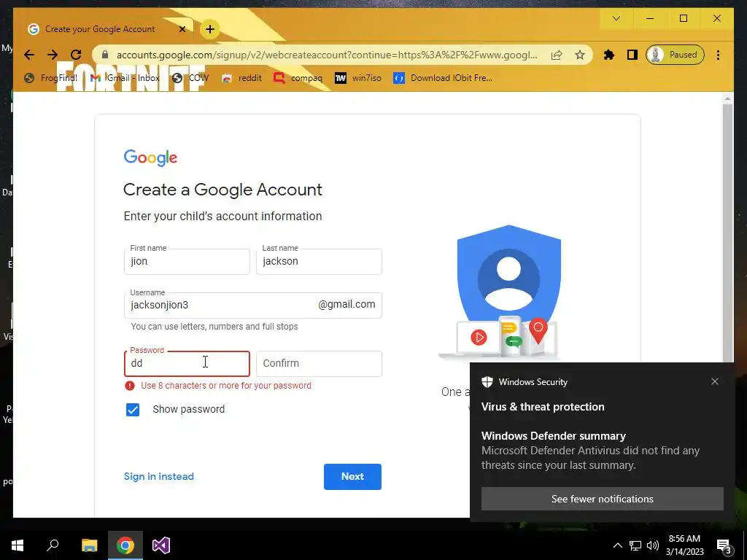Open the Gmail - Inbox bookmark
The height and width of the screenshot is (560, 747).
click(125, 77)
